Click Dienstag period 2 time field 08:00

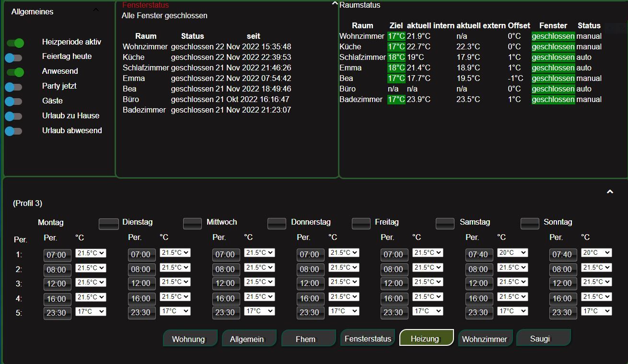pyautogui.click(x=141, y=269)
